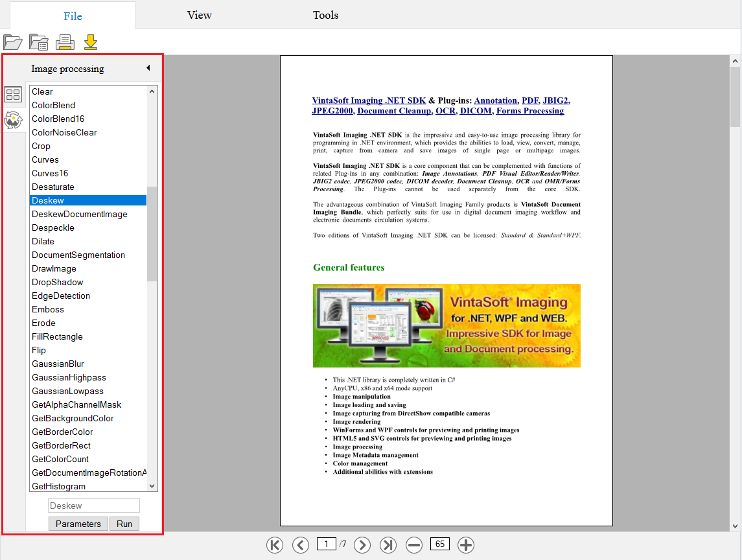Screen dimensions: 742x560
Task: Click the print document icon
Action: click(65, 42)
